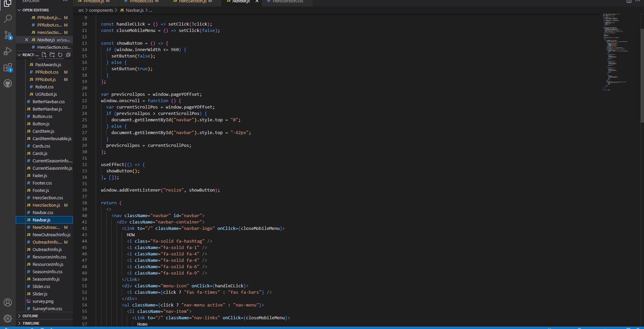Open HeroSection.css in file tree
This screenshot has height=329, width=644.
coord(45,198)
